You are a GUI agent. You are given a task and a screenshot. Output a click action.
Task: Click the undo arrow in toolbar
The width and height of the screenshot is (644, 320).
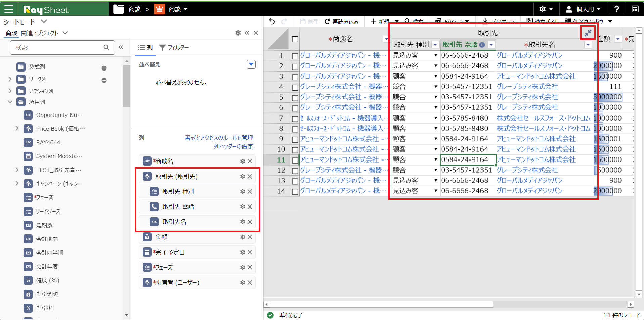point(272,21)
